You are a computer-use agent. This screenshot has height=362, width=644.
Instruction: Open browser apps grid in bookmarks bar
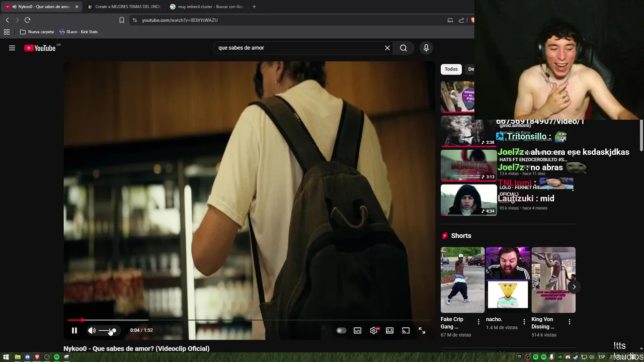click(x=7, y=32)
